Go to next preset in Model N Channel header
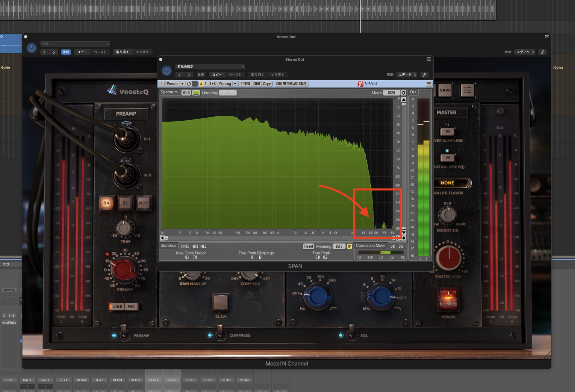The height and width of the screenshot is (392, 575). point(54,52)
